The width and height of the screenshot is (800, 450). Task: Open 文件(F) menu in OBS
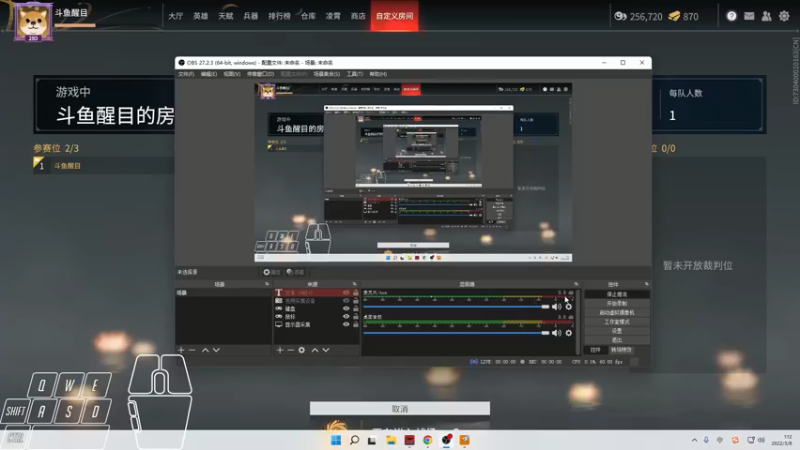[186, 74]
